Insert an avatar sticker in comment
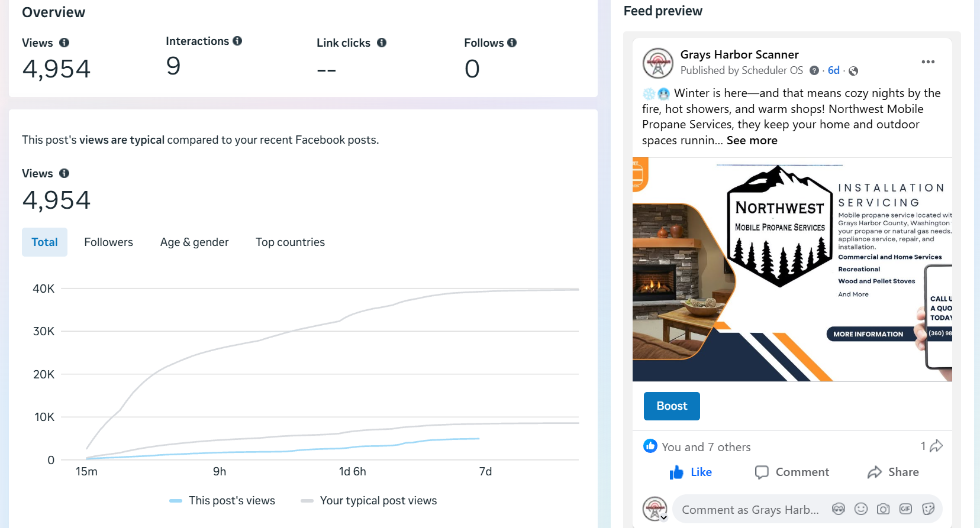 (x=838, y=509)
